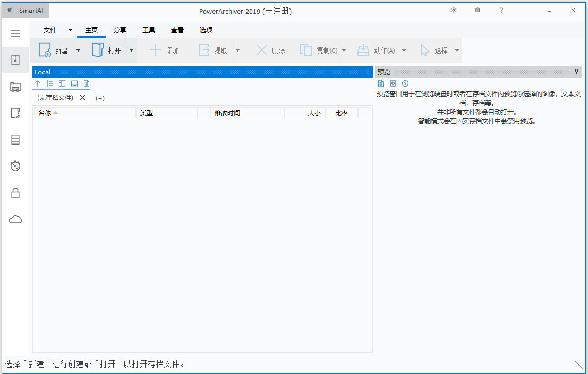The height and width of the screenshot is (374, 588).
Task: Click the SmartAI button in title bar
Action: click(26, 10)
